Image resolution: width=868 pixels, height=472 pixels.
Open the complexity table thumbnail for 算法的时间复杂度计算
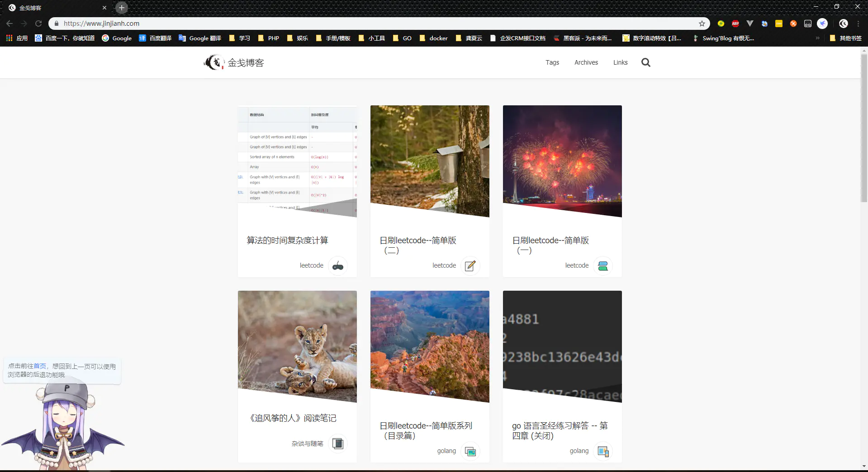[297, 161]
